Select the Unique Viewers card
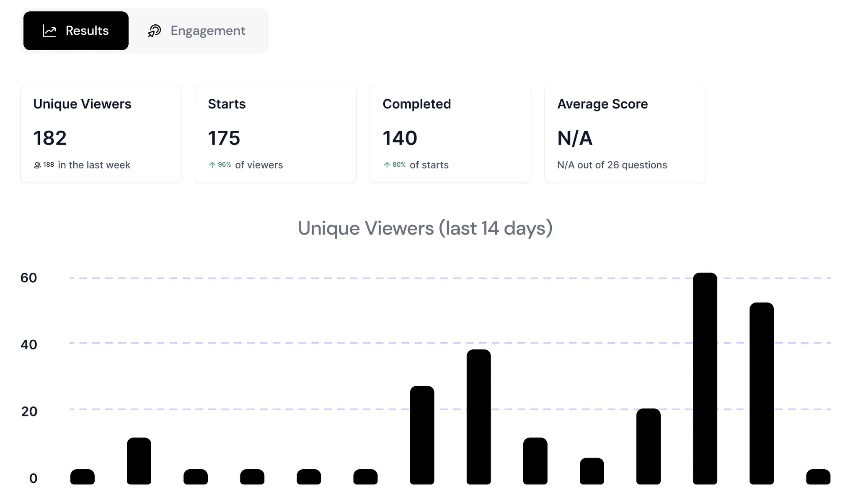The width and height of the screenshot is (858, 504). pos(101,134)
